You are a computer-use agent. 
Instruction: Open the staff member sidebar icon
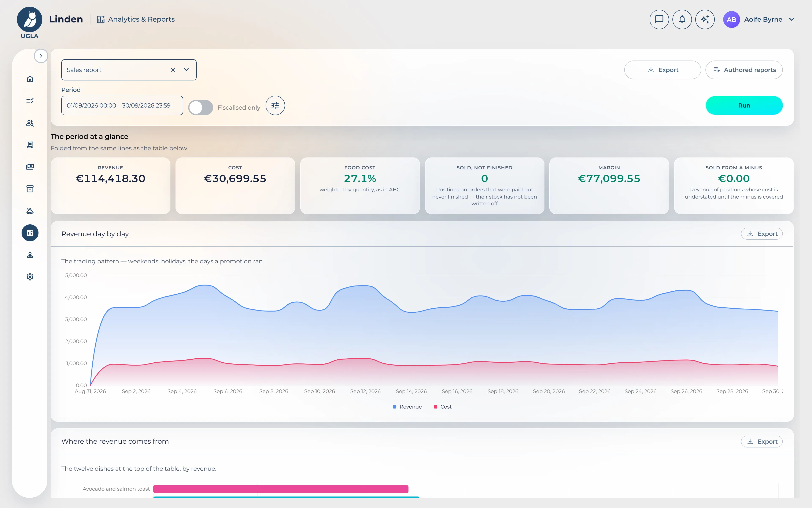[30, 255]
